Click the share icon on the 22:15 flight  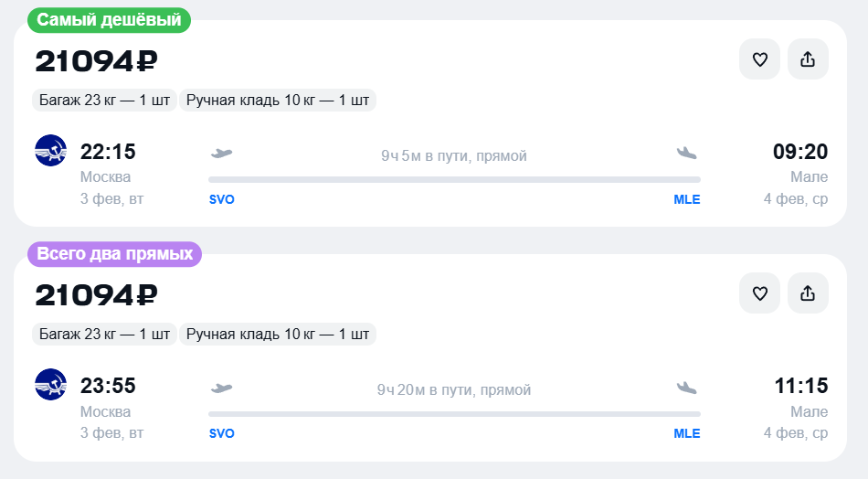click(x=808, y=59)
